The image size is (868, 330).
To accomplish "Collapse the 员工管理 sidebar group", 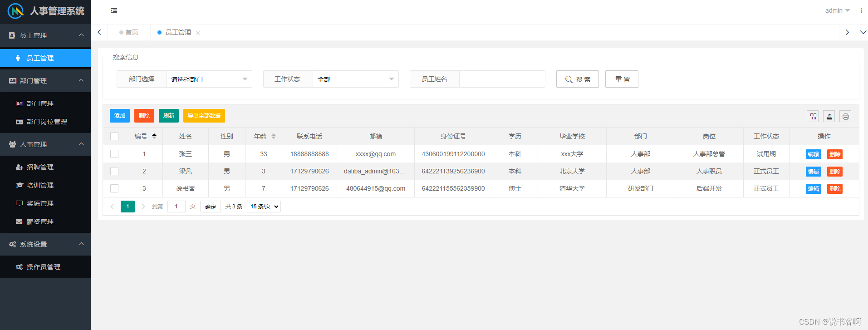I will (45, 35).
